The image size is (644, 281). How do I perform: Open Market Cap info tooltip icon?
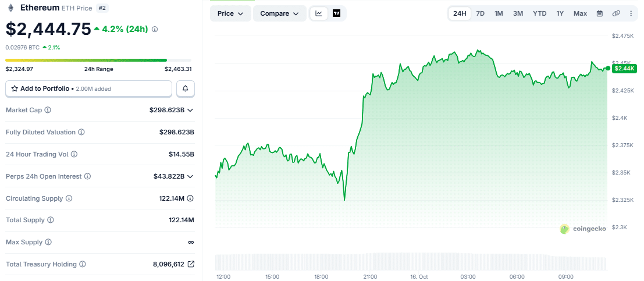pos(48,110)
